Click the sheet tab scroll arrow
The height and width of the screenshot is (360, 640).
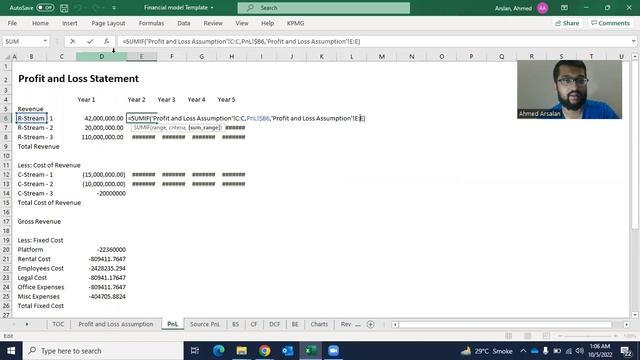click(27, 324)
